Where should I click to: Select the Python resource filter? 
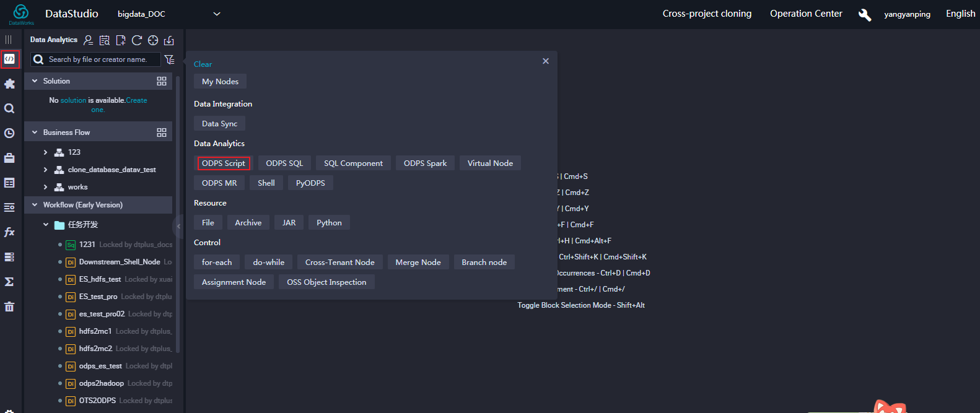329,223
